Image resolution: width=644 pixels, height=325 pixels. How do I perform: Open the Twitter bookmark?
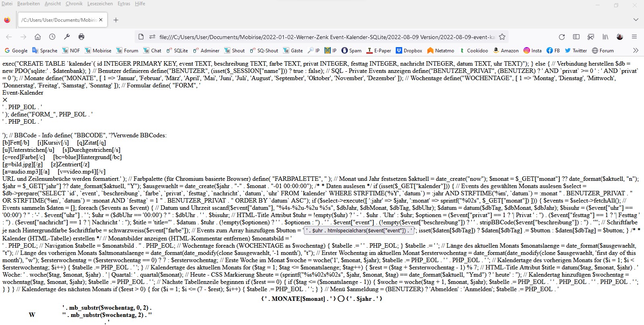coord(576,51)
